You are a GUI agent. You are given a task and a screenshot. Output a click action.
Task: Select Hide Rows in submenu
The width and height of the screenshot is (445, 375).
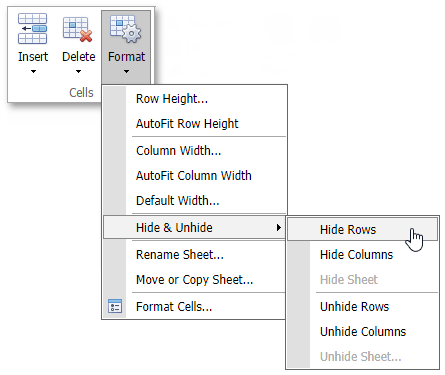click(362, 229)
